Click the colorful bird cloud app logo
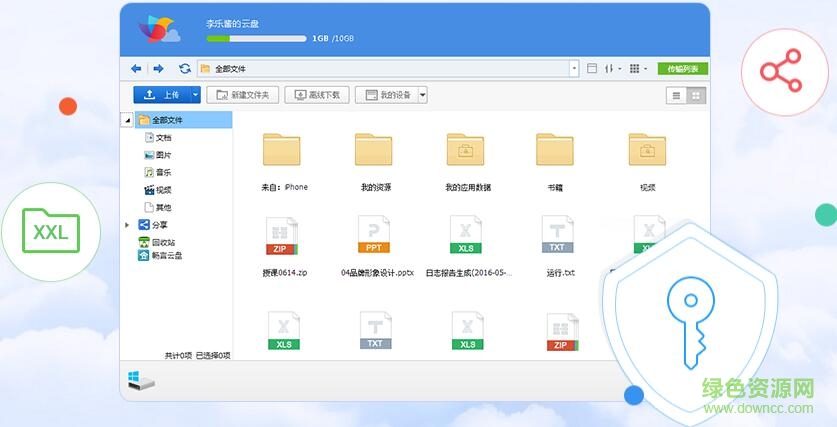 [x=159, y=29]
